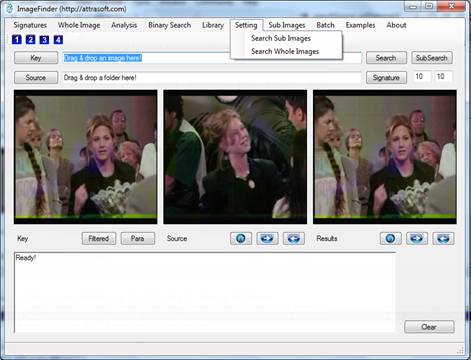Viewport: 471px width, 360px height.
Task: Click the Source first-image round button
Action: (241, 238)
